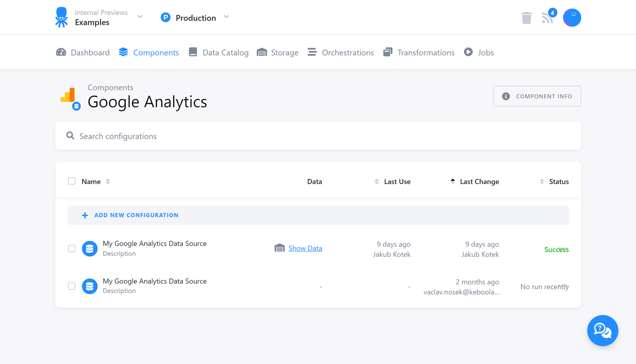The image size is (636, 364).
Task: Open the support chat bubble icon
Action: (x=602, y=330)
